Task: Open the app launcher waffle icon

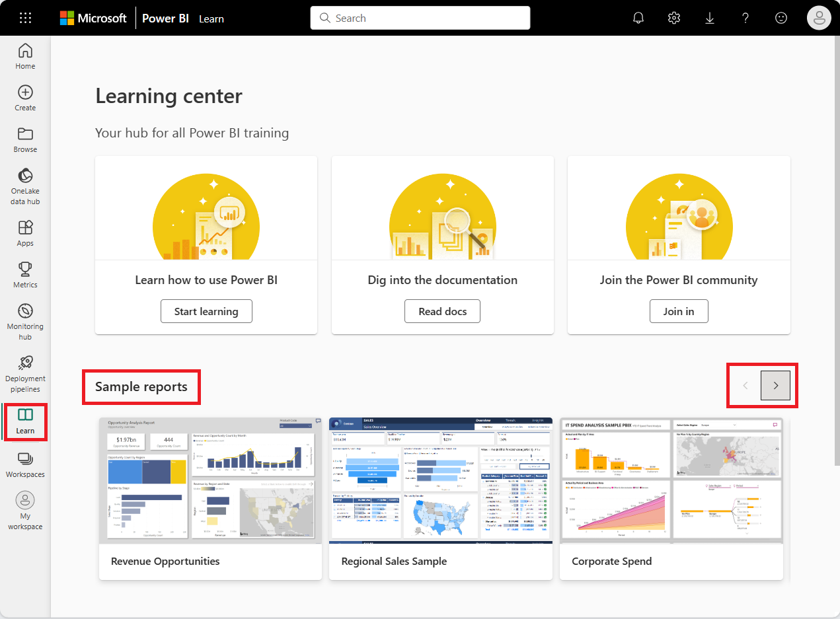Action: tap(25, 18)
